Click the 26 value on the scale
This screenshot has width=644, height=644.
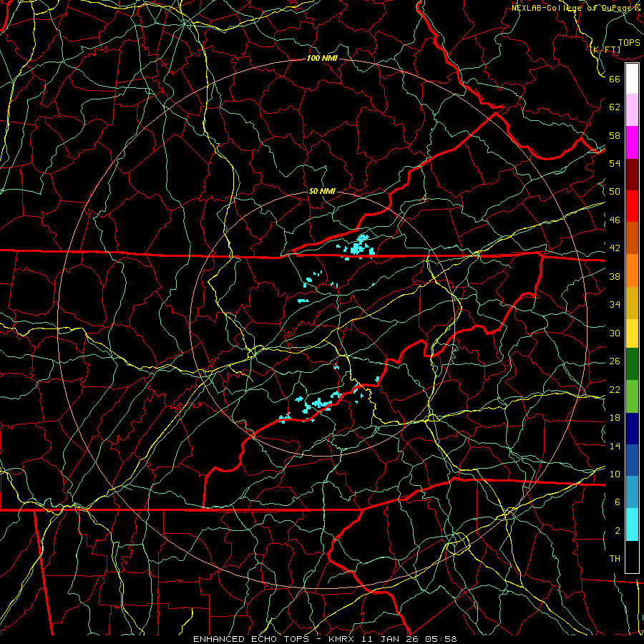(615, 361)
